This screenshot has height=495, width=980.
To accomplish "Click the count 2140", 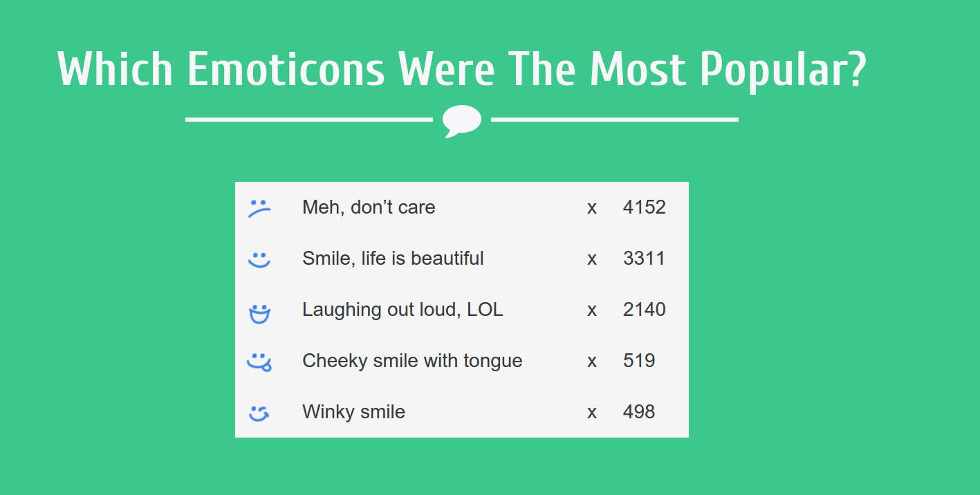I will tap(644, 310).
